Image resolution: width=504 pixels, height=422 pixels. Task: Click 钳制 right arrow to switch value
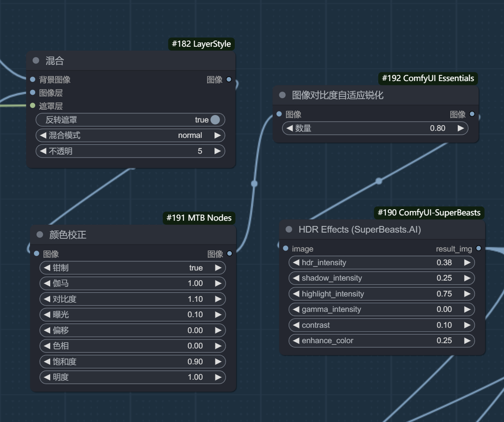pos(218,268)
